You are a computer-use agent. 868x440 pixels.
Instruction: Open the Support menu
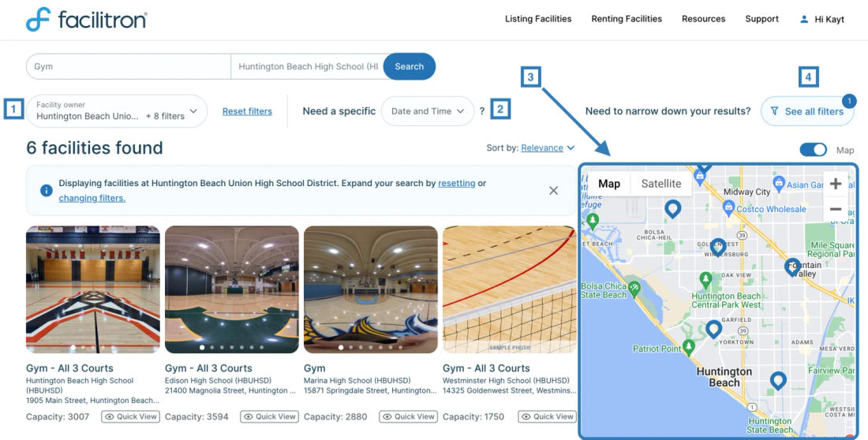click(x=761, y=19)
